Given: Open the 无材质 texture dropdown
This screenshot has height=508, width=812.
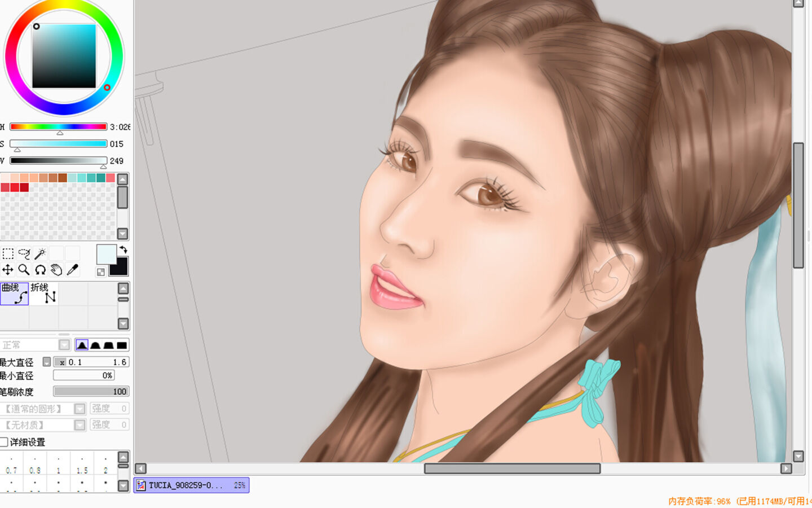Looking at the screenshot, I should coord(80,424).
